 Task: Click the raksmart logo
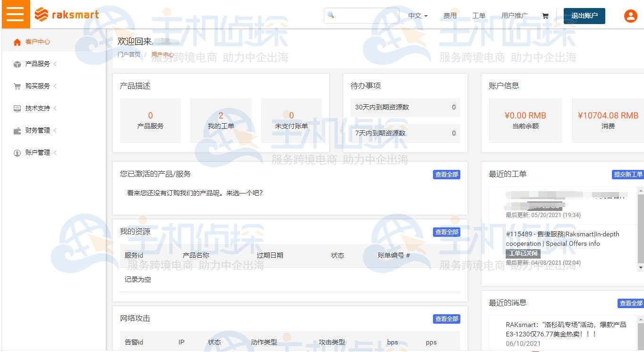66,14
